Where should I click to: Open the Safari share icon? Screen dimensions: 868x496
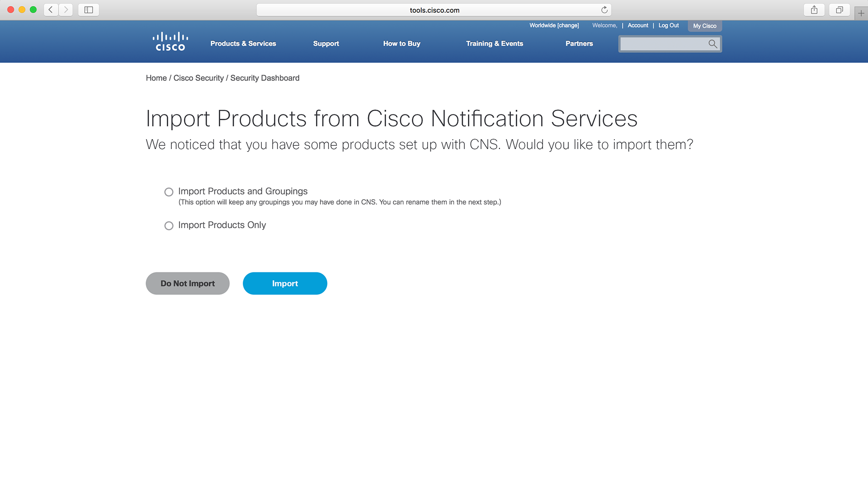pyautogui.click(x=814, y=9)
